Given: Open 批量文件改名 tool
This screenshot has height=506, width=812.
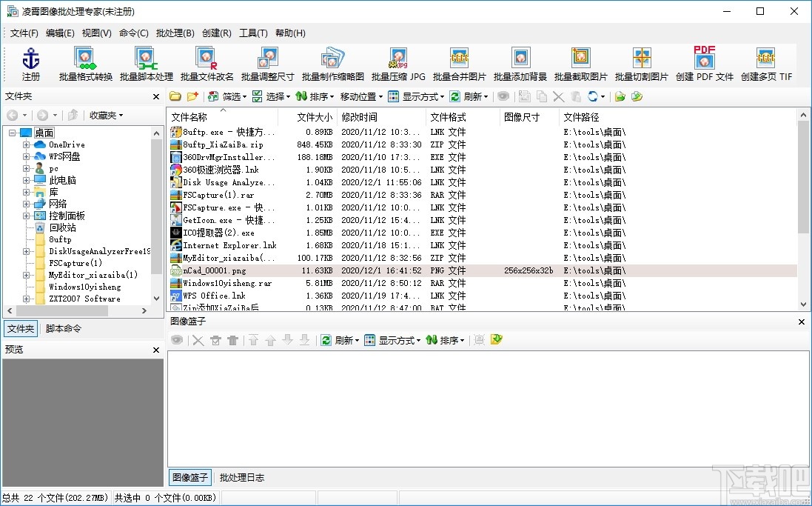Looking at the screenshot, I should [207, 64].
